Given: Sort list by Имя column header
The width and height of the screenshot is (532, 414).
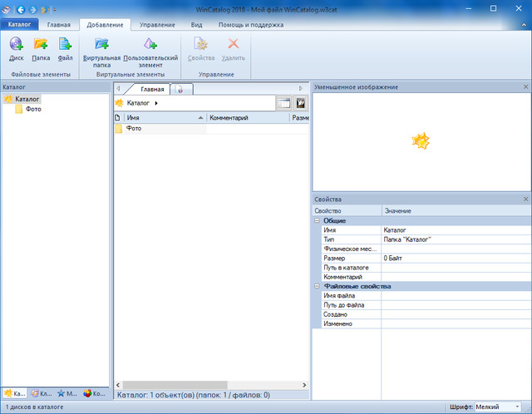Looking at the screenshot, I should click(x=162, y=119).
